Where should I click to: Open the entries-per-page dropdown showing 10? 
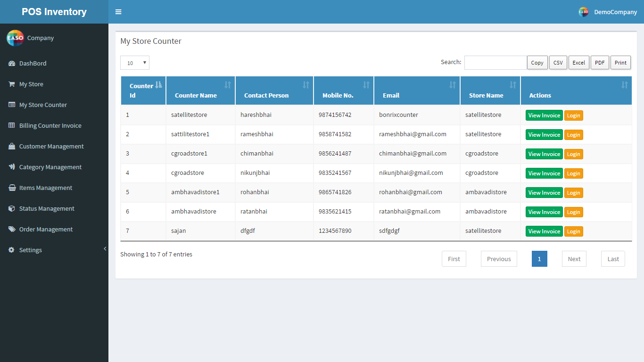click(x=135, y=63)
